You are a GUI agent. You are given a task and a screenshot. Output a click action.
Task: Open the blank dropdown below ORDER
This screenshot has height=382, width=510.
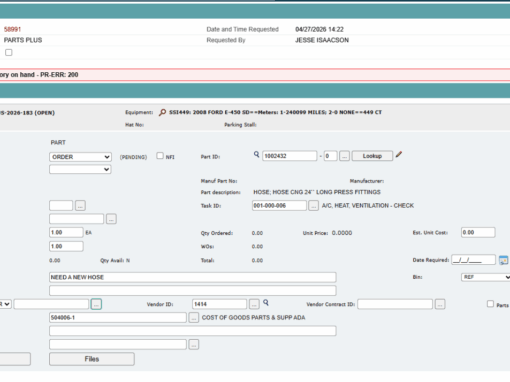(80, 169)
